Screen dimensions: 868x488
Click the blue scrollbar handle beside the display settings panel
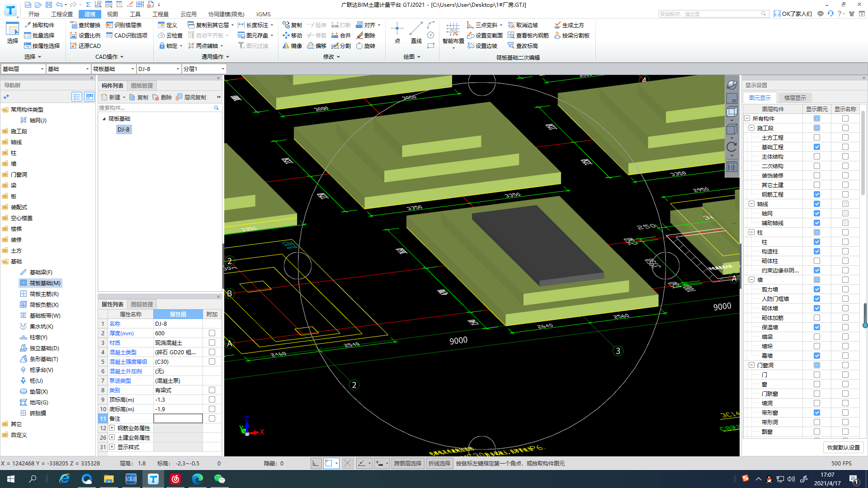pyautogui.click(x=865, y=315)
